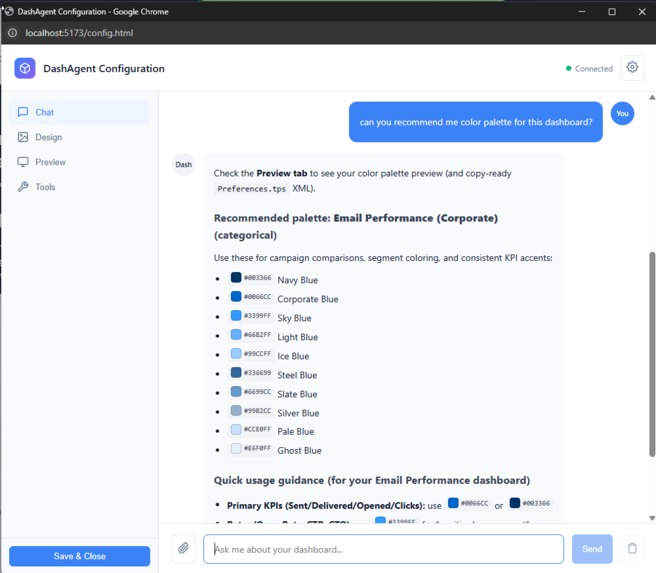Click the Light Blue #66B2FF swatch
The height and width of the screenshot is (573, 656).
[236, 334]
